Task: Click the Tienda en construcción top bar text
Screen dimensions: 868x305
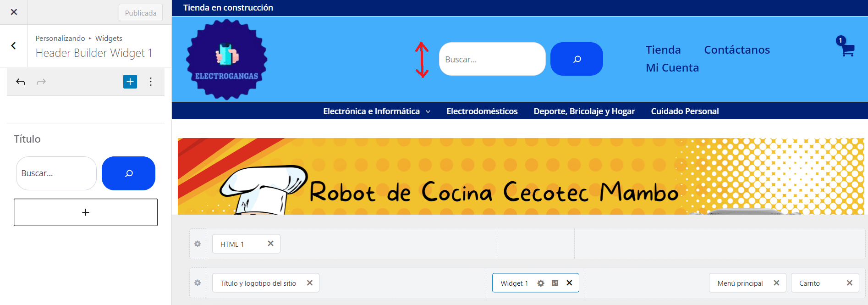Action: point(228,8)
